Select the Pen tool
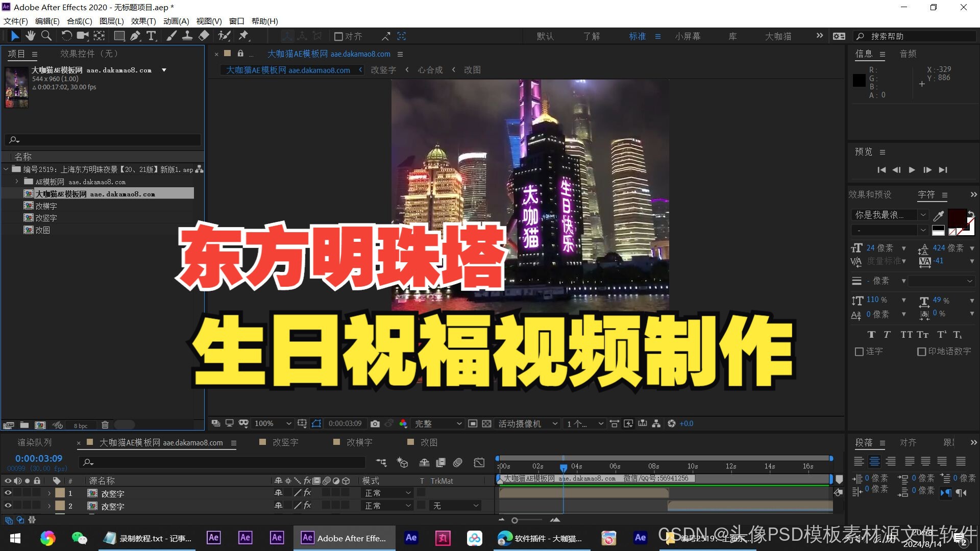Screen dimensions: 980x551 (135, 36)
